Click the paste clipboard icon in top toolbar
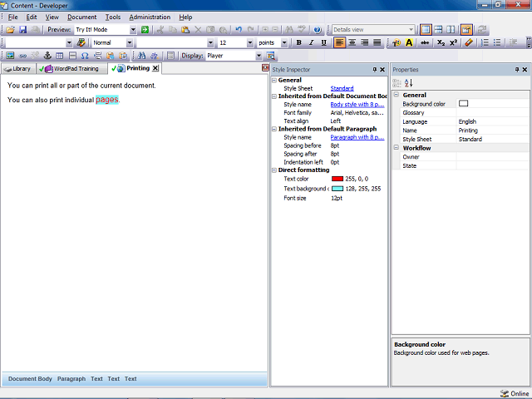The height and width of the screenshot is (399, 532). coord(185,30)
